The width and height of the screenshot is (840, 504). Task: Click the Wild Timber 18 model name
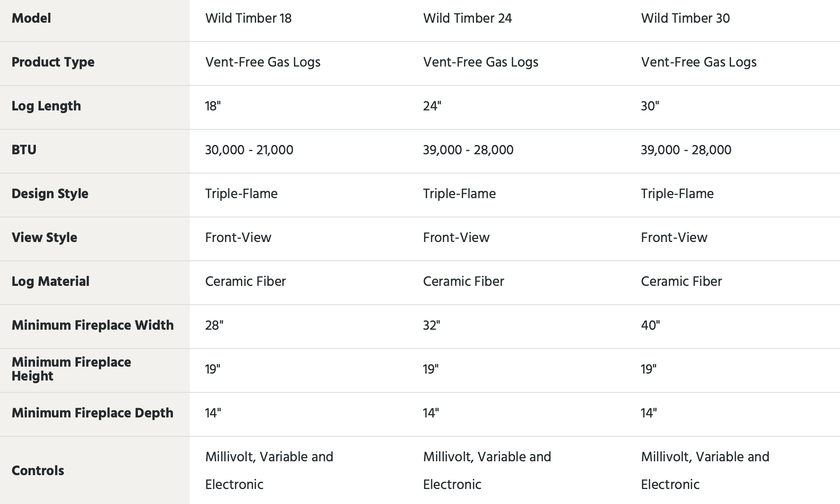pyautogui.click(x=248, y=18)
